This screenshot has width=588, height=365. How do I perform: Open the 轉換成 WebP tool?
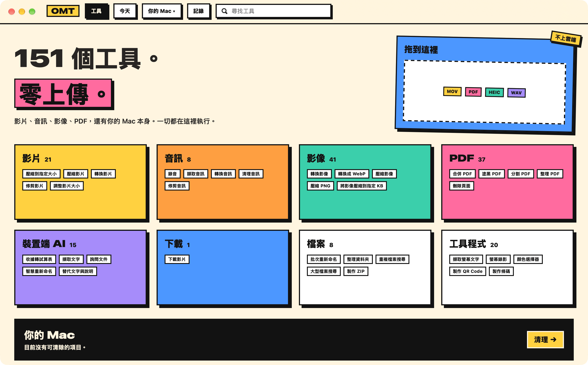point(352,174)
